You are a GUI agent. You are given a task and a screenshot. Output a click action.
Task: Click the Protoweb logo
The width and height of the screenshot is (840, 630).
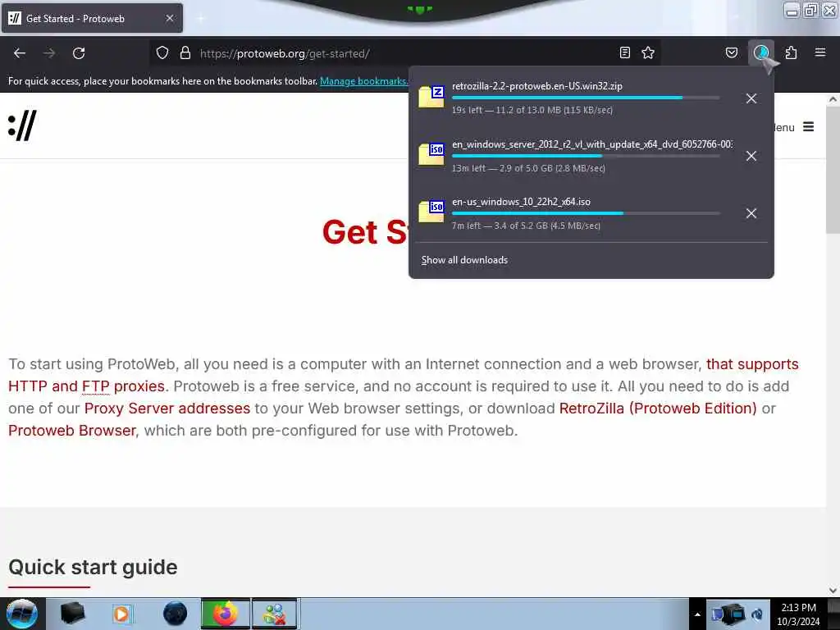22,126
